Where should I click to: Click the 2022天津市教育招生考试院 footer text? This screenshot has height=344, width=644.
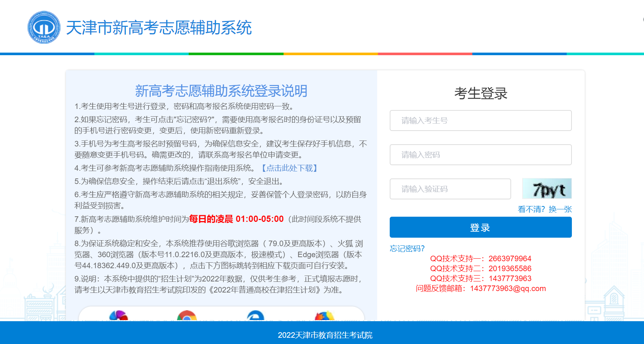(x=325, y=335)
